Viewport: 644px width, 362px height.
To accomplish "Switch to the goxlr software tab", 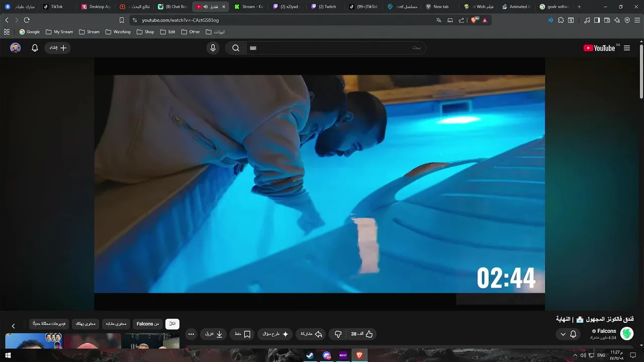I will coord(554,7).
